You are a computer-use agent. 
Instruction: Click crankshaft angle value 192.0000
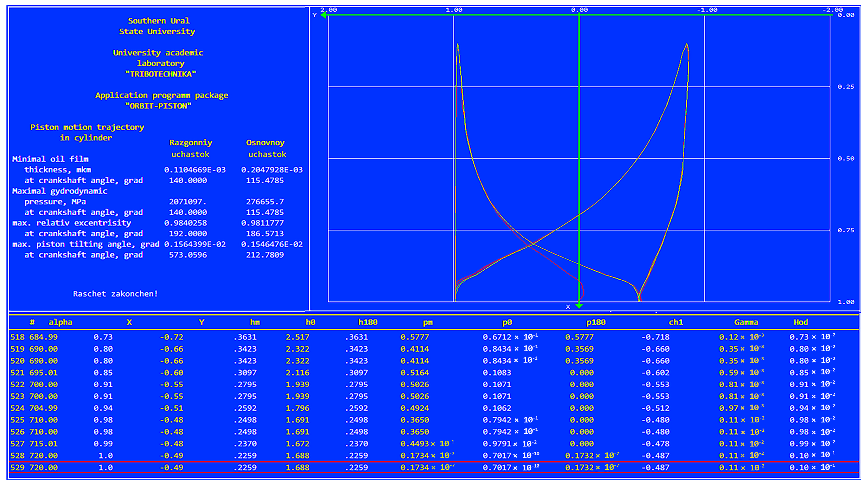click(188, 234)
